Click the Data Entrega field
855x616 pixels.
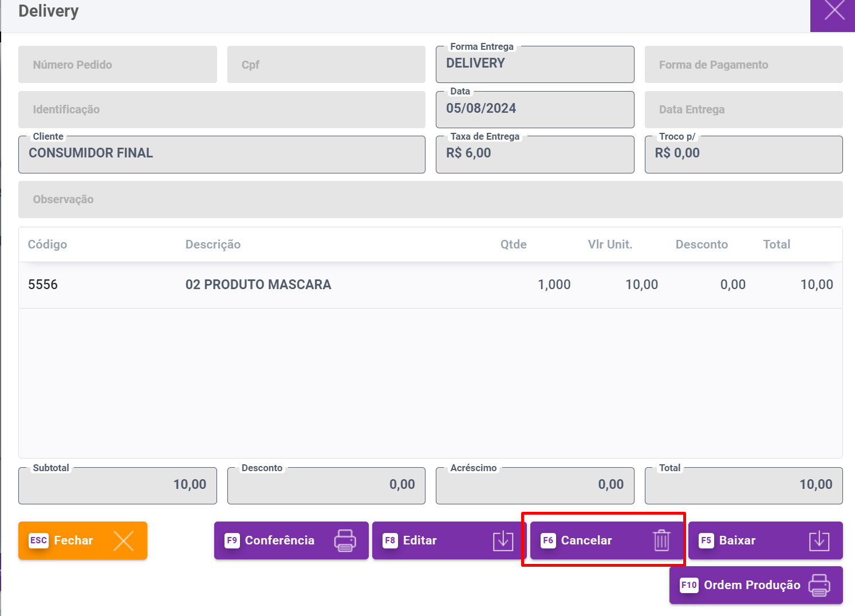(x=743, y=109)
